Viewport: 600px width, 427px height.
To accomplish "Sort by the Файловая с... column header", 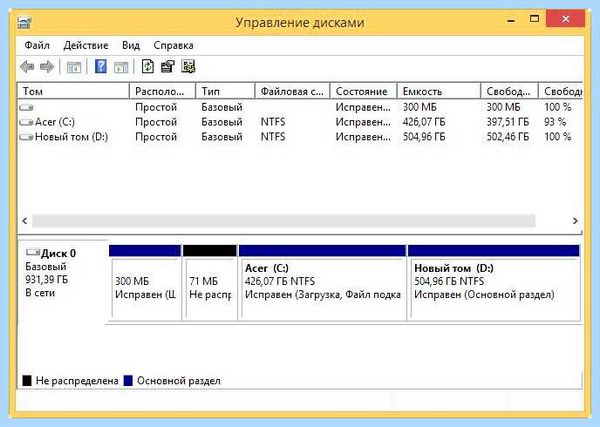I will (292, 91).
